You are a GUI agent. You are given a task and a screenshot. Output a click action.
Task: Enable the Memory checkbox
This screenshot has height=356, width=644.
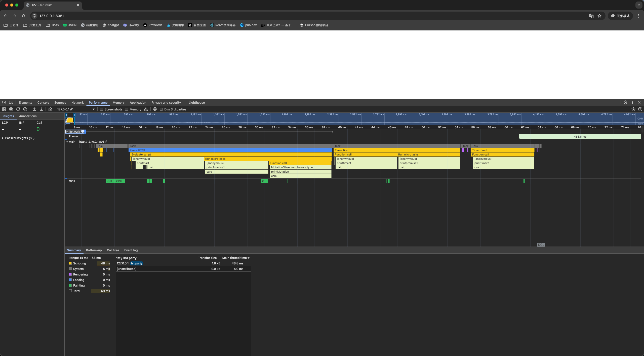(127, 109)
